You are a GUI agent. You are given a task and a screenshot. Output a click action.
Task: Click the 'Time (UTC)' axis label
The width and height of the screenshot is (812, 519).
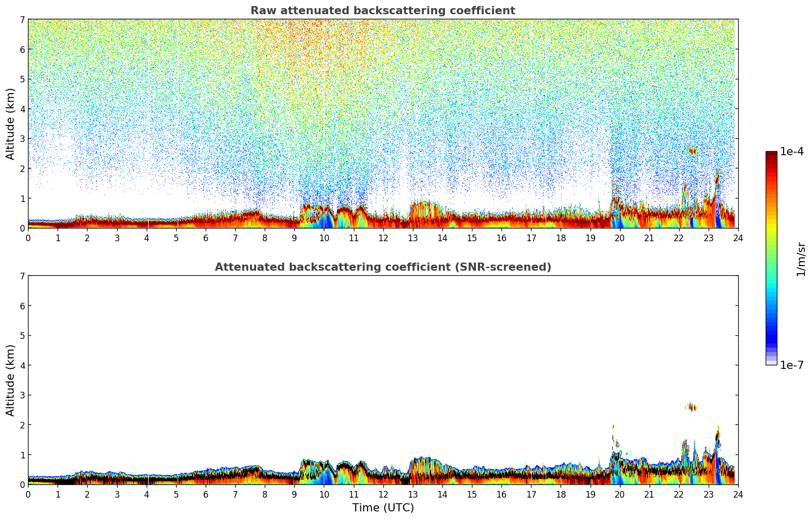(x=383, y=508)
